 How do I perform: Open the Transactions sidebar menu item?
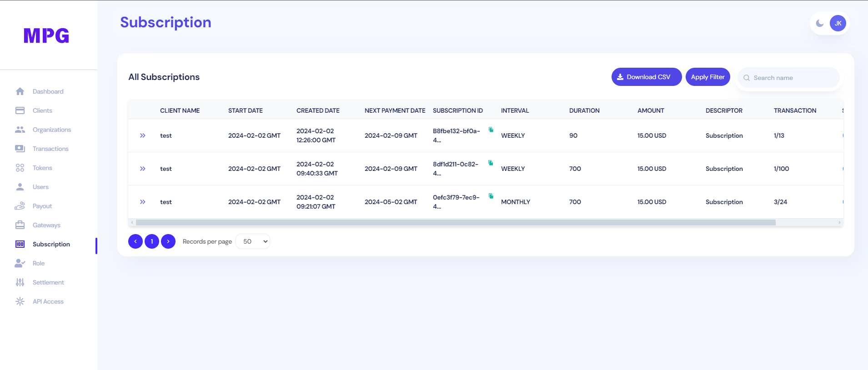tap(50, 149)
